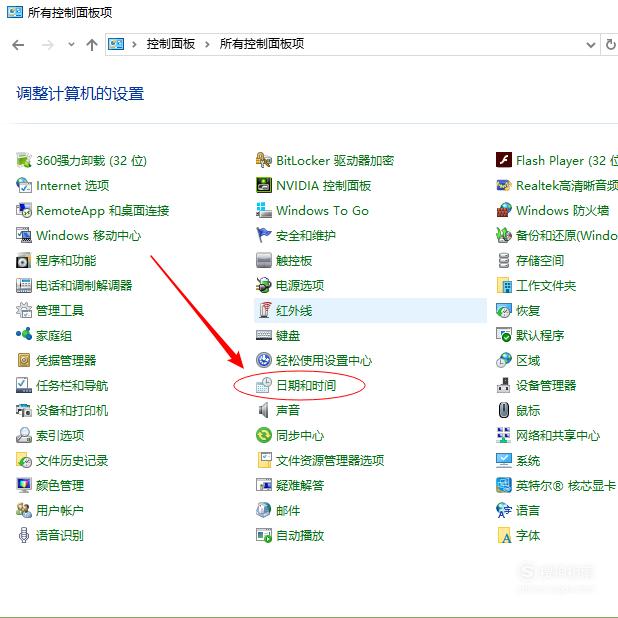The width and height of the screenshot is (618, 618).
Task: Click the 鼠标 mouse icon
Action: tap(504, 410)
